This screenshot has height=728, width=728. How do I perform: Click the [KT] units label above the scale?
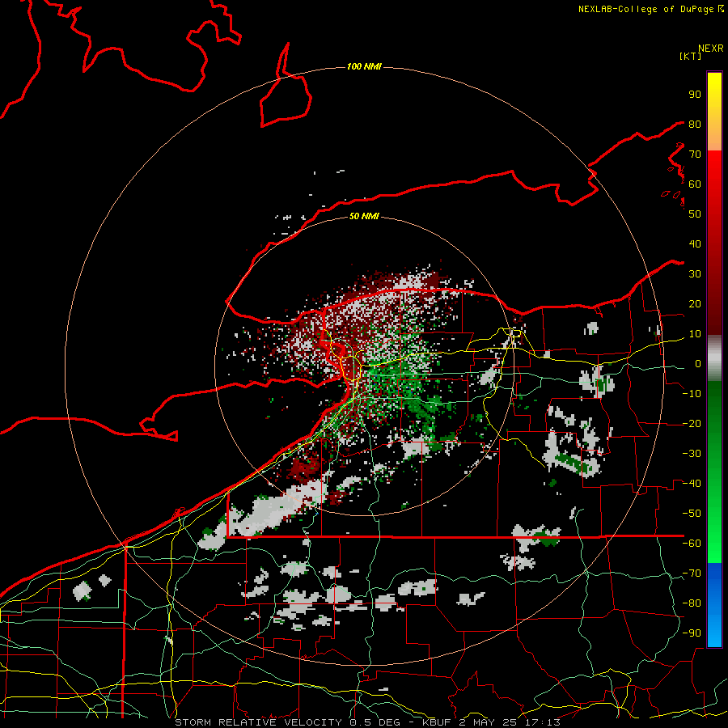pyautogui.click(x=691, y=56)
